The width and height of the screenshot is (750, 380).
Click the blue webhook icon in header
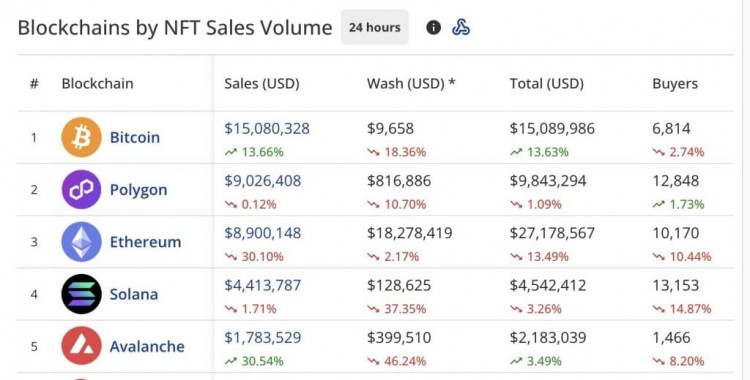pos(461,28)
